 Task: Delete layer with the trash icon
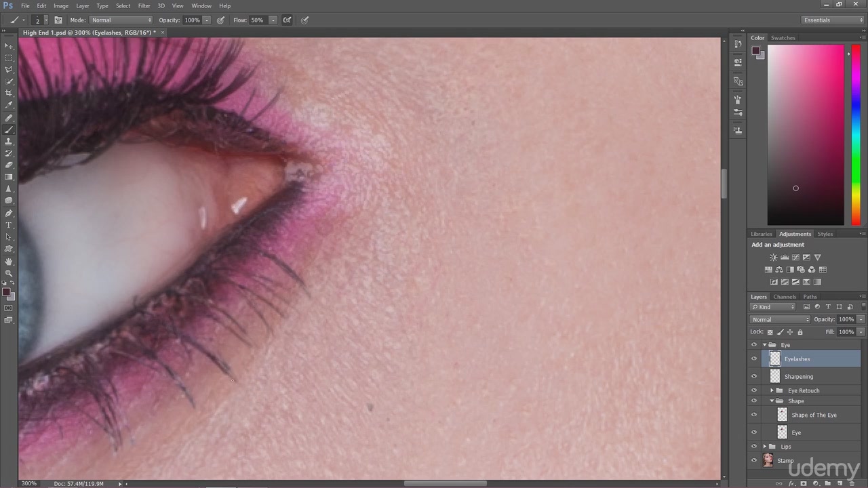coord(852,483)
